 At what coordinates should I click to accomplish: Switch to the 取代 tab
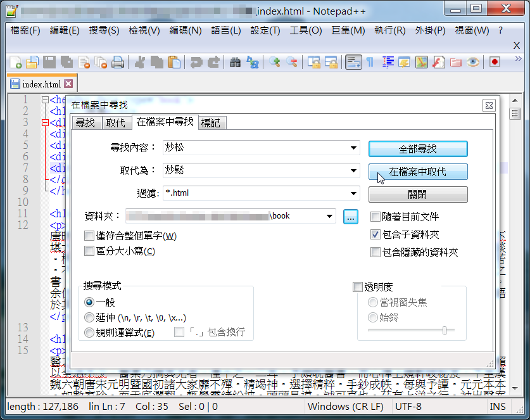pos(116,123)
